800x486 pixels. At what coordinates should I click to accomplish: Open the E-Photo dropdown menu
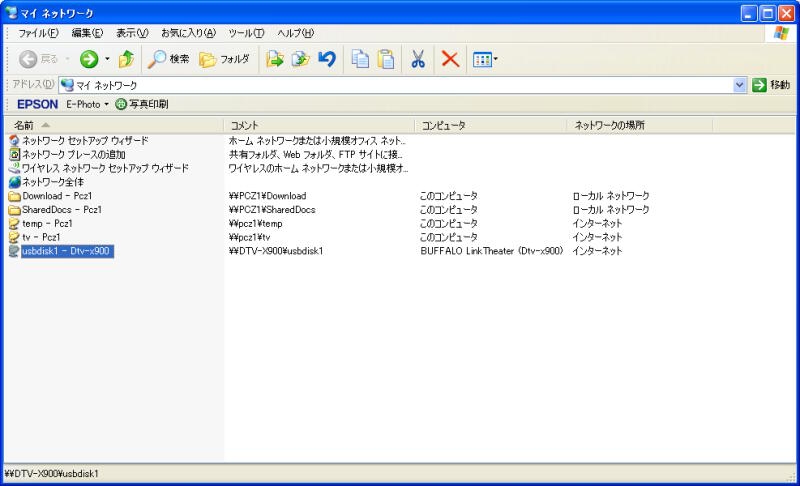point(87,104)
